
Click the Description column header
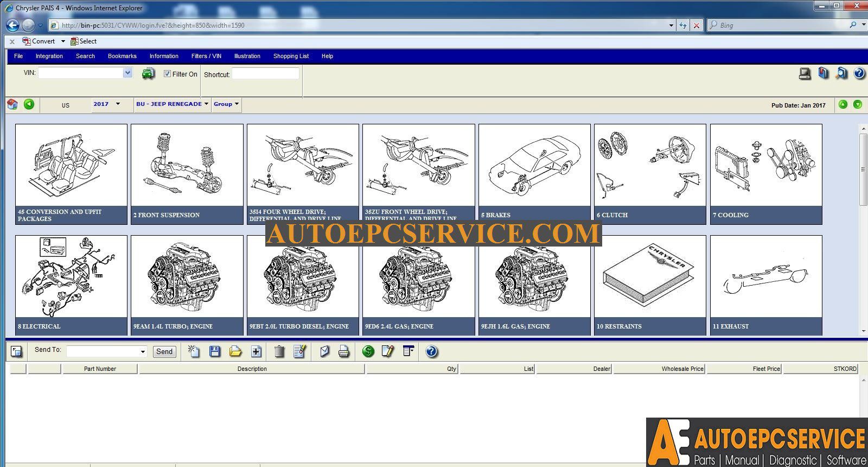click(252, 369)
